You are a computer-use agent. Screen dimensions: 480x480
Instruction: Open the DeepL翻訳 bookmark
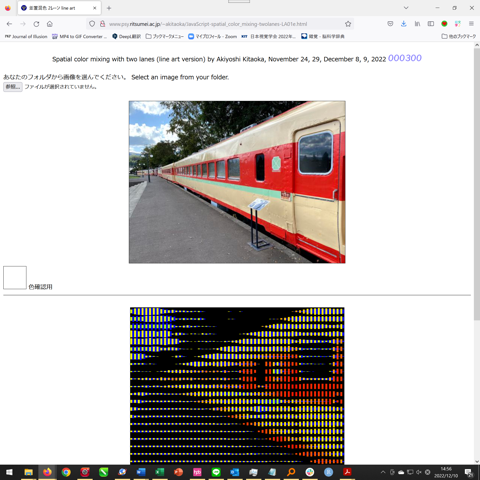pos(126,36)
